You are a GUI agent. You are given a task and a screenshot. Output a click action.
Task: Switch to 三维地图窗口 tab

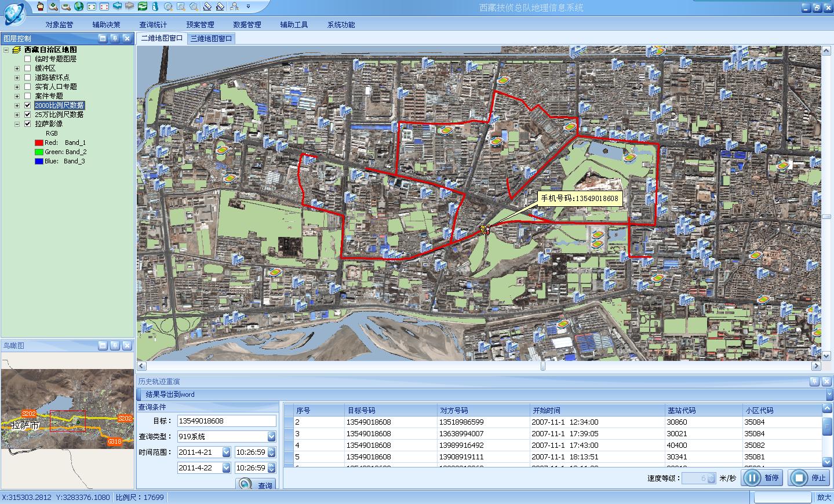point(212,38)
